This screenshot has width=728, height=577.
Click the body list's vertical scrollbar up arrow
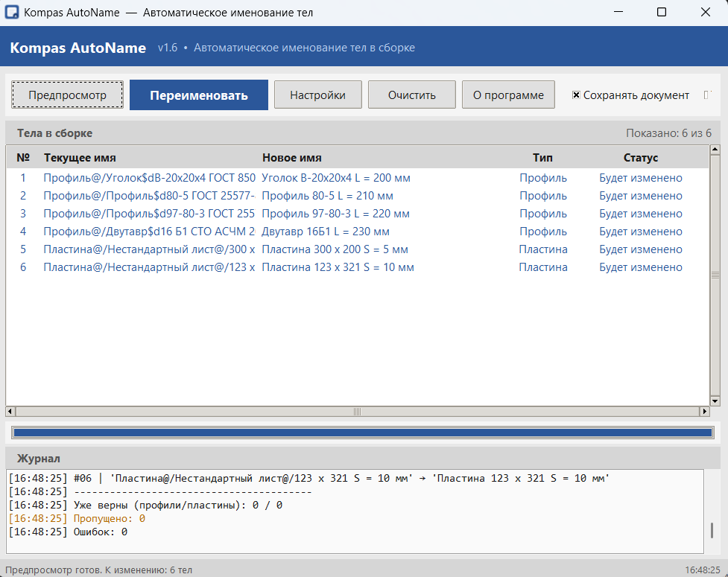point(715,150)
